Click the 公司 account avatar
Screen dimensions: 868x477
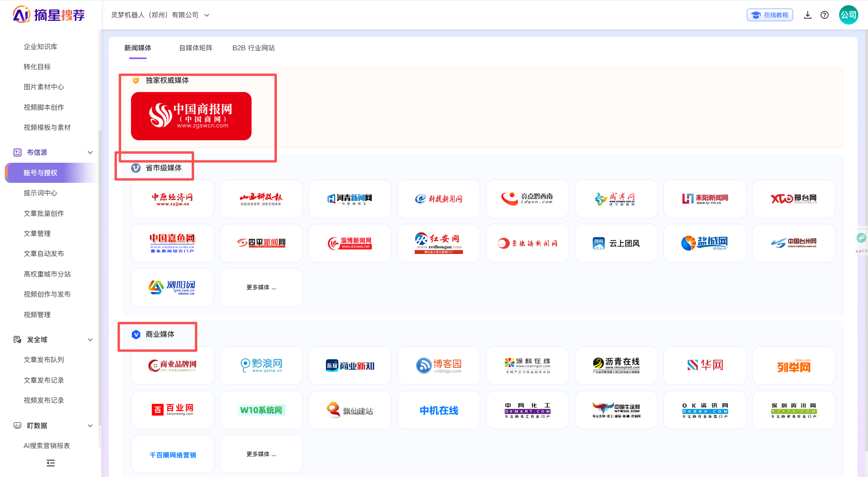(x=848, y=15)
